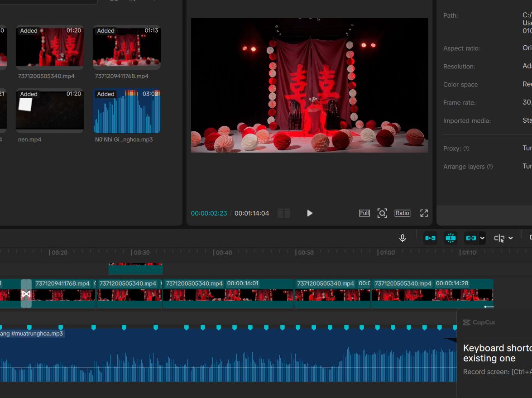Click the current timecode 00:00:02:23
532x398 pixels.
click(x=209, y=213)
